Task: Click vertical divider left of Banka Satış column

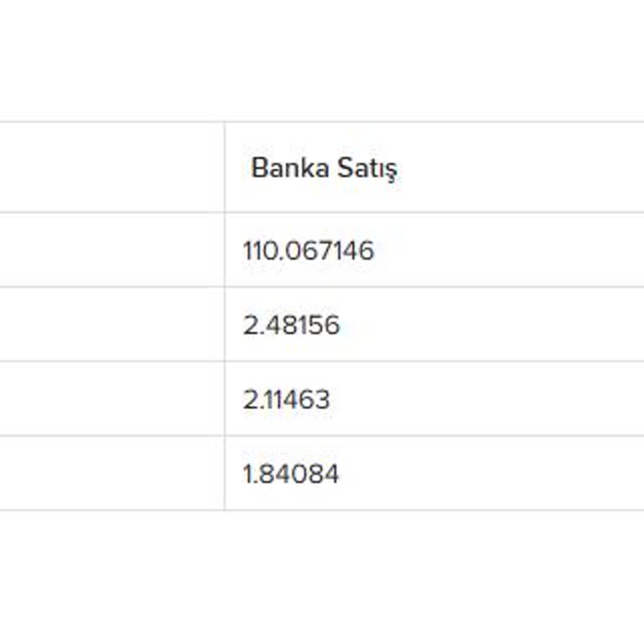Action: point(225,319)
